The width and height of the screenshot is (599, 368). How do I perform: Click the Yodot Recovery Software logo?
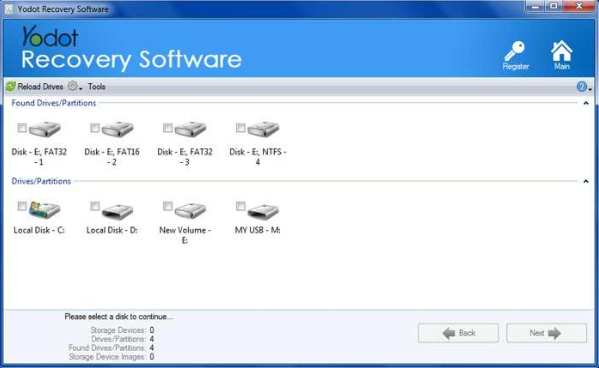(131, 48)
